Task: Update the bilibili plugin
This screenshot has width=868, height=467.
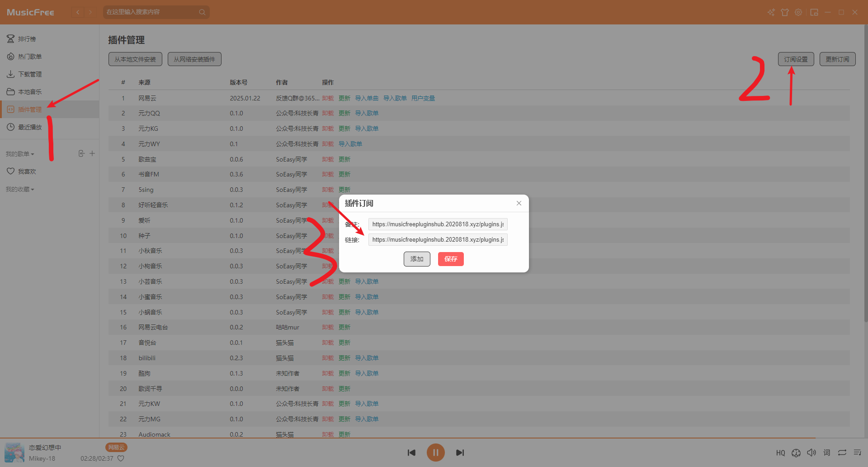Action: click(x=344, y=358)
